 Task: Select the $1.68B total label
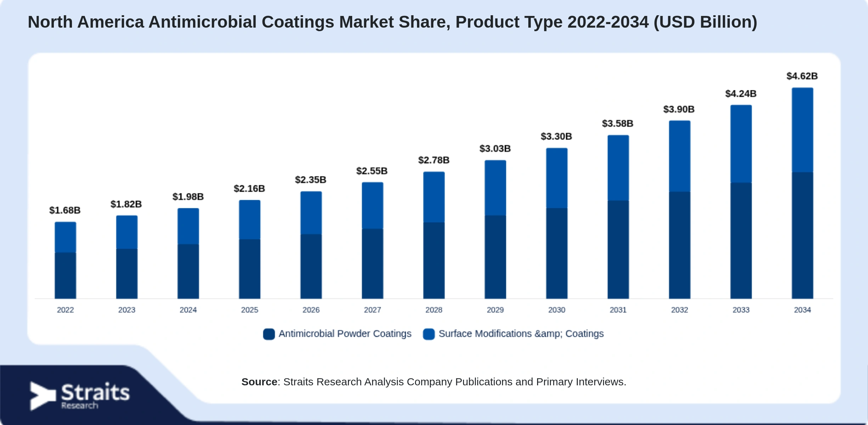[65, 210]
